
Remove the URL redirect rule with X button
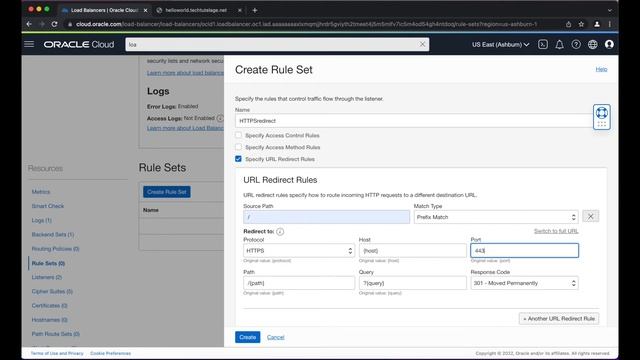pyautogui.click(x=591, y=216)
